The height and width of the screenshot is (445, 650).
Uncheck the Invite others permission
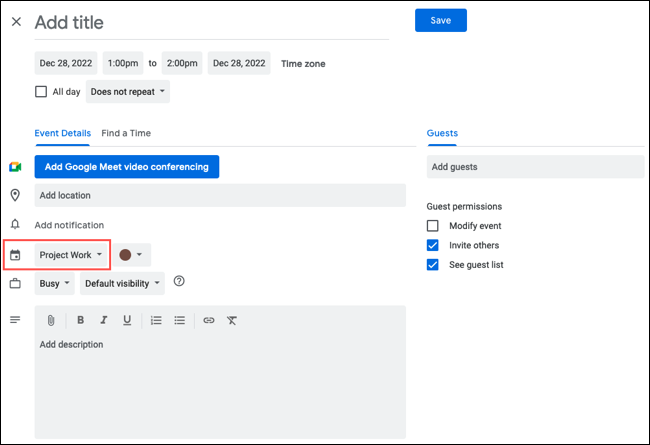coord(432,245)
